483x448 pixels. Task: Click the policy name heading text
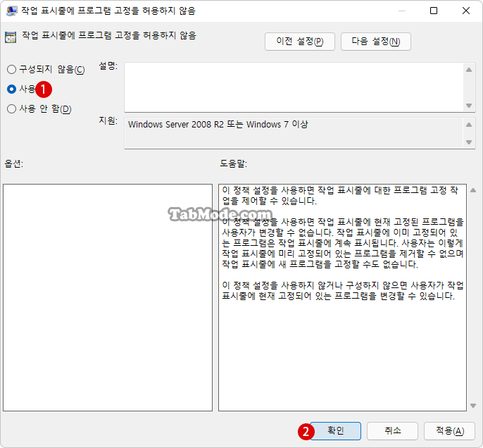pos(109,35)
